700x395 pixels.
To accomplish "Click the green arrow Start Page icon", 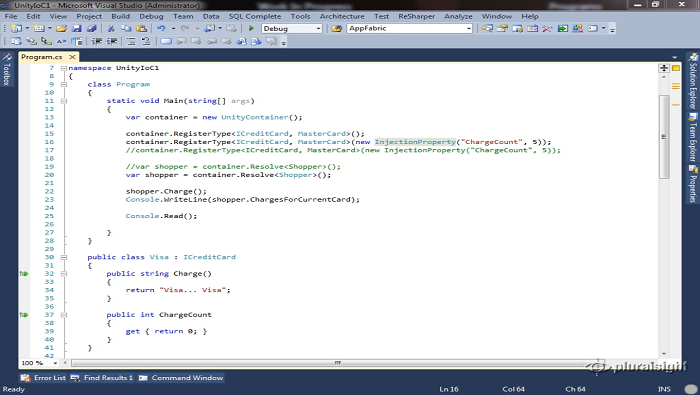I will pos(562,29).
